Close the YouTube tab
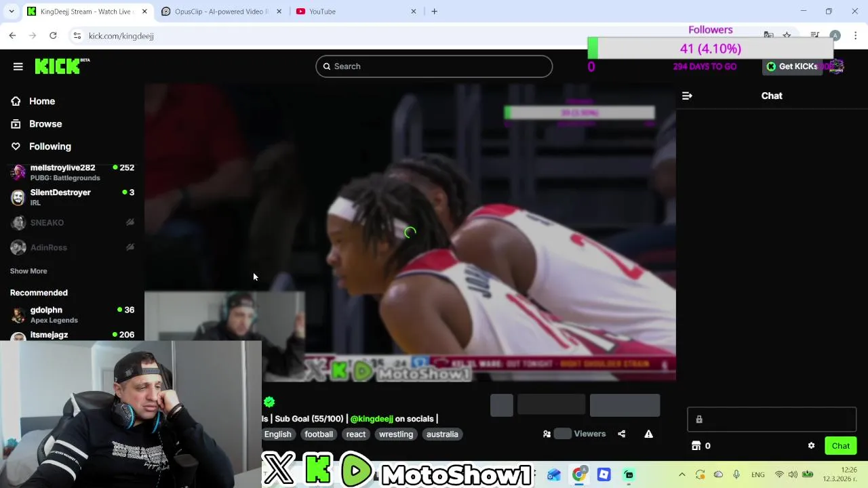 coord(414,12)
